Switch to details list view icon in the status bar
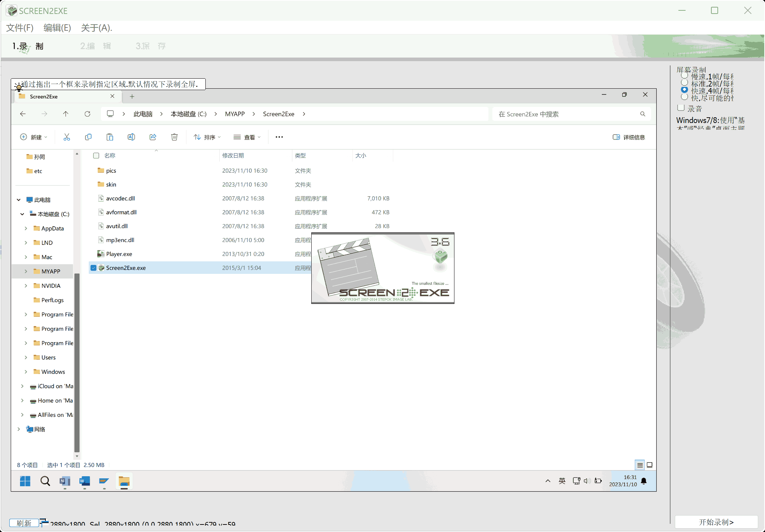Screen dimensions: 765x532 640,465
